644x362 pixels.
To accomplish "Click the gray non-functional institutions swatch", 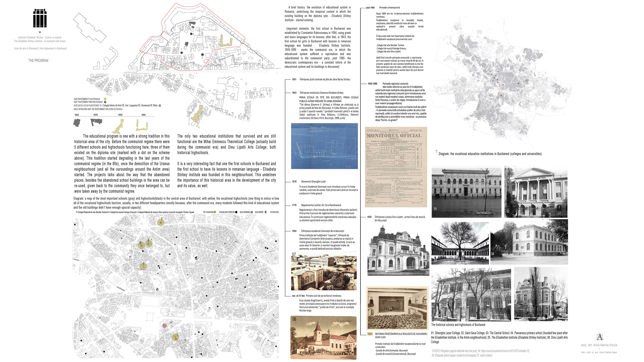I will [105, 102].
